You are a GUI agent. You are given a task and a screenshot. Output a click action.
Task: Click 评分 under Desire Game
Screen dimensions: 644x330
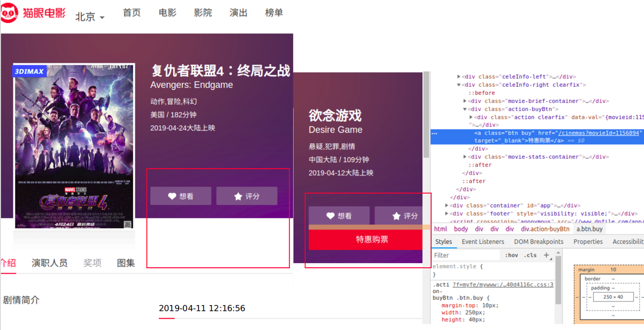pos(399,216)
